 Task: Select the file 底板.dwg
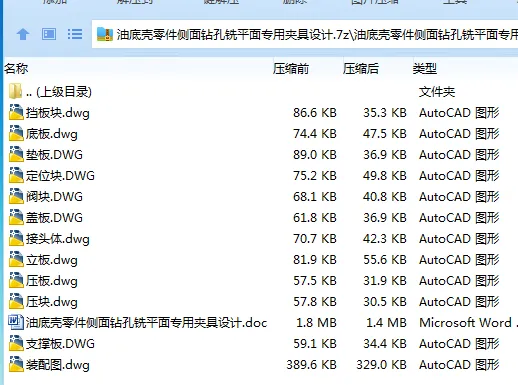[52, 134]
